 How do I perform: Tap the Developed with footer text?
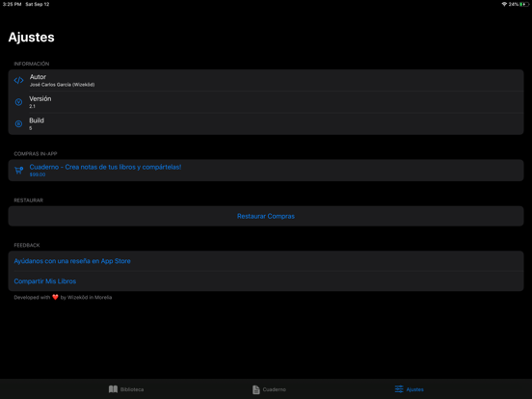pyautogui.click(x=63, y=297)
